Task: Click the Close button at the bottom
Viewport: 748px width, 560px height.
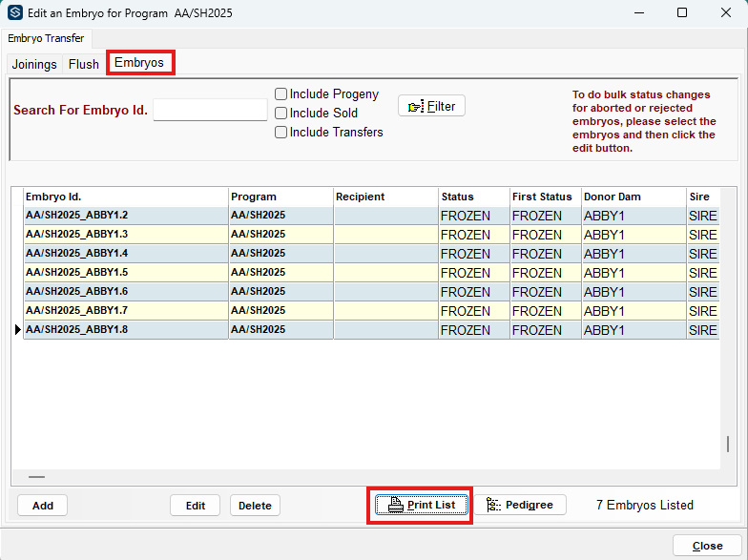Action: point(708,546)
